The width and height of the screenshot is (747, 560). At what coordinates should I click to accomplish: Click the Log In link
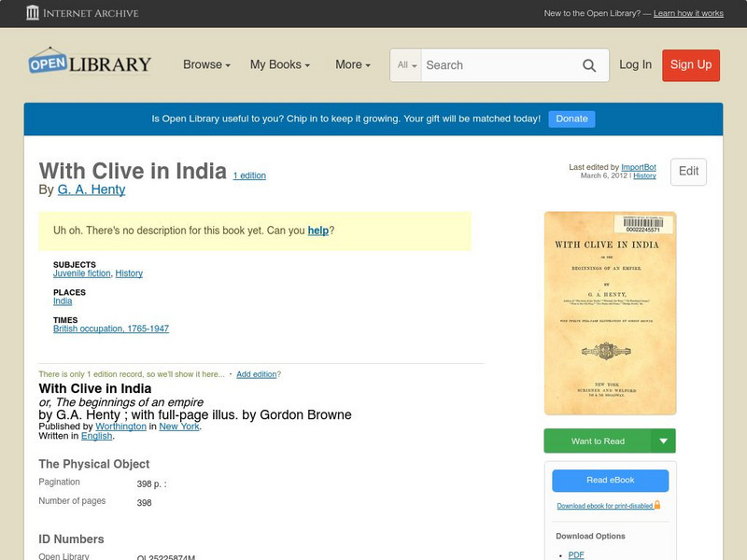tap(635, 64)
